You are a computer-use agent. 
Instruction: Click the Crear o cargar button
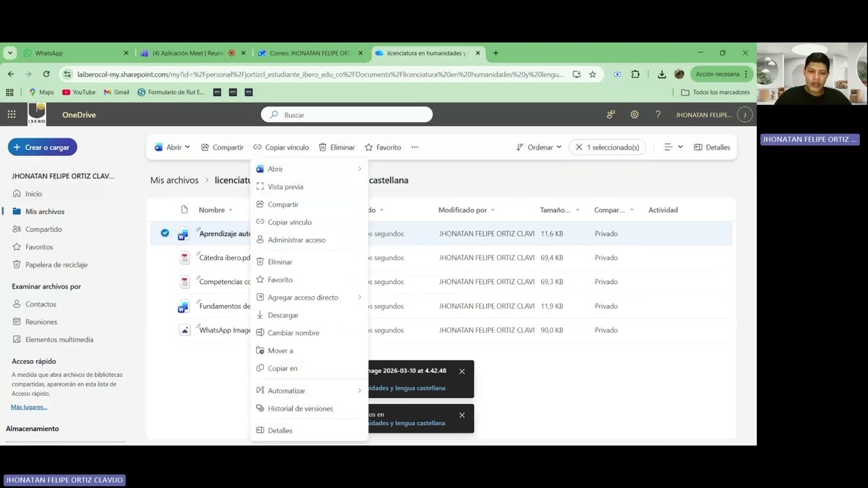click(42, 147)
